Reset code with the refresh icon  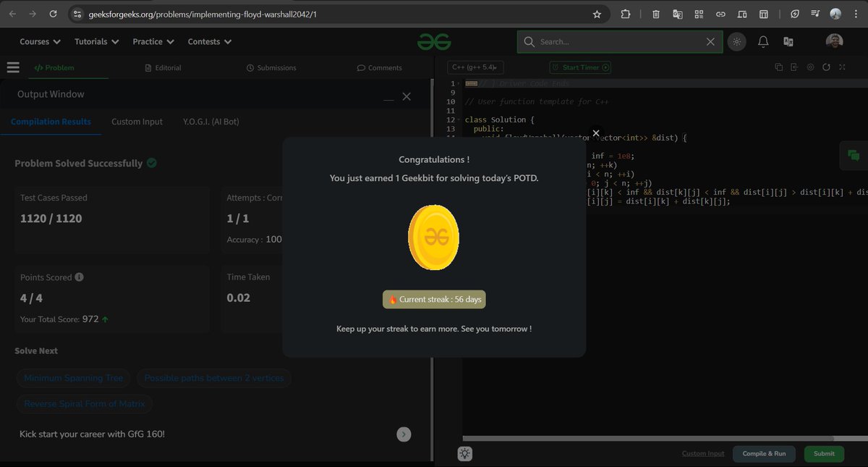click(826, 67)
